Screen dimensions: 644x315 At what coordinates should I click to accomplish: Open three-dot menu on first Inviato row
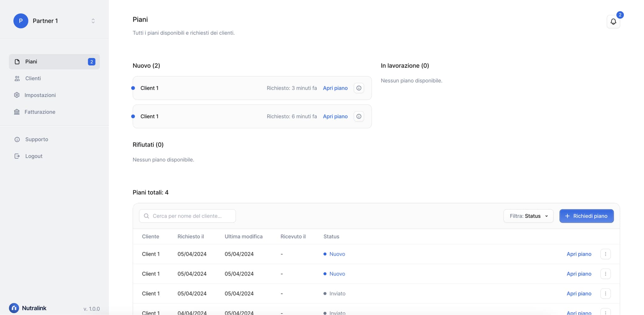605,294
